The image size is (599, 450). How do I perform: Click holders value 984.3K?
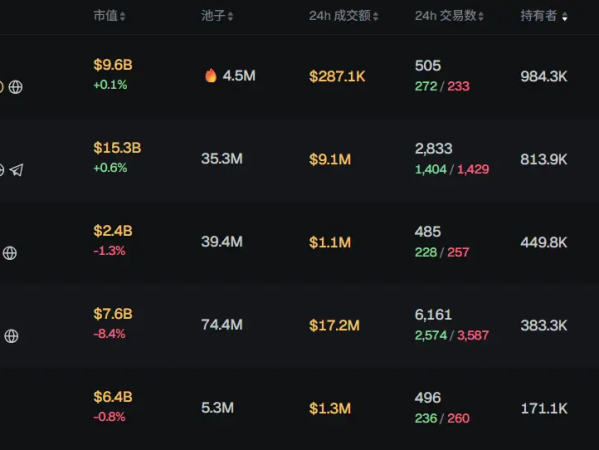pos(544,76)
